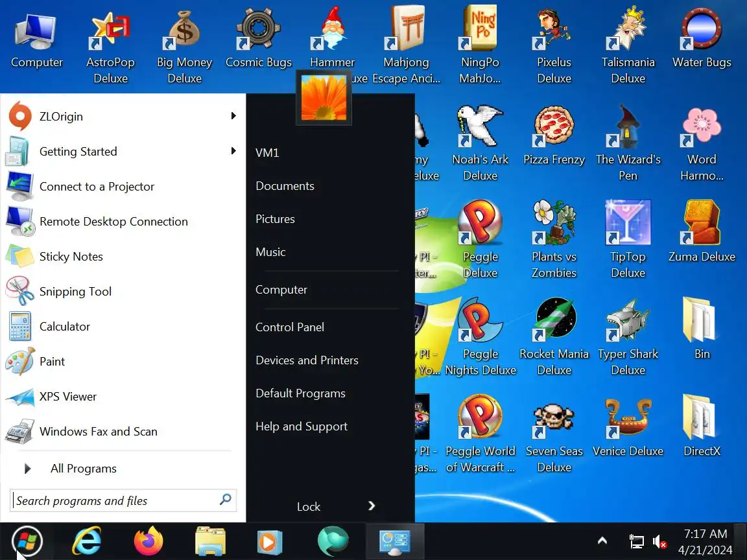Image resolution: width=747 pixels, height=560 pixels.
Task: Open Internet Explorer from taskbar
Action: pos(87,541)
